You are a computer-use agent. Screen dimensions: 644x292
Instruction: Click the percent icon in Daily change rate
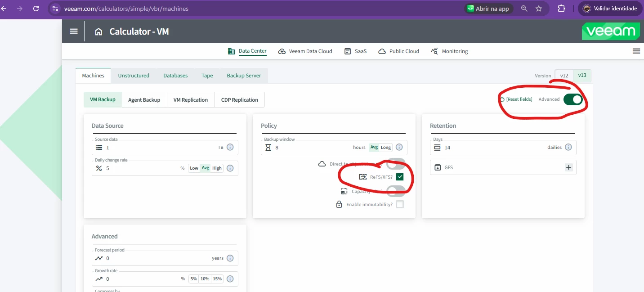[x=99, y=168]
